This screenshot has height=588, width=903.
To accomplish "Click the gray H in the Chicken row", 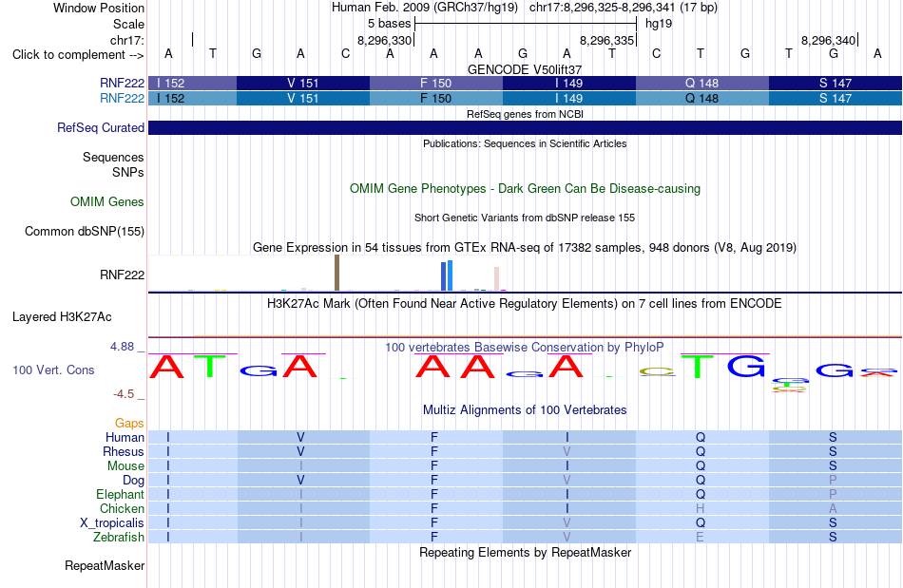I will pyautogui.click(x=701, y=508).
